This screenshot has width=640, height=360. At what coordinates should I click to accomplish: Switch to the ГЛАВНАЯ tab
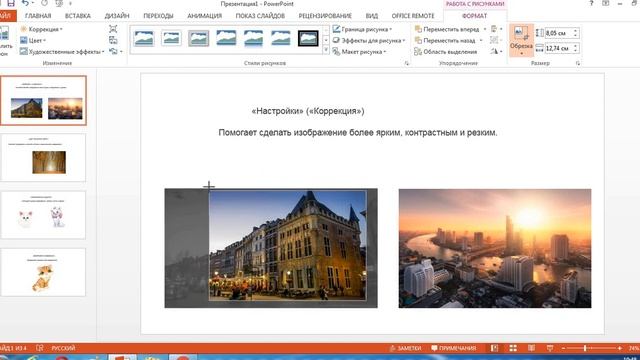coord(38,16)
